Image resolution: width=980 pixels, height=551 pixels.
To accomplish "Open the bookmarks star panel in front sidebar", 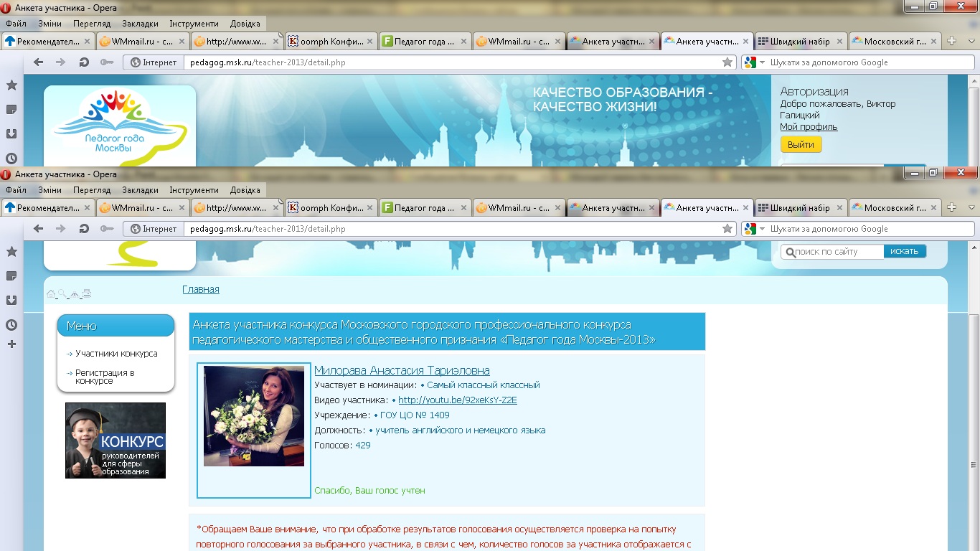I will [x=11, y=252].
